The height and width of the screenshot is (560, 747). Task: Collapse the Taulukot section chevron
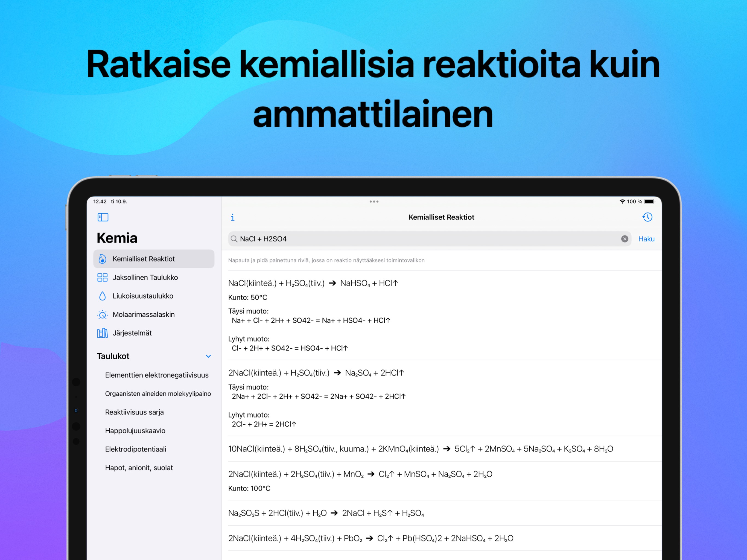[x=208, y=356]
